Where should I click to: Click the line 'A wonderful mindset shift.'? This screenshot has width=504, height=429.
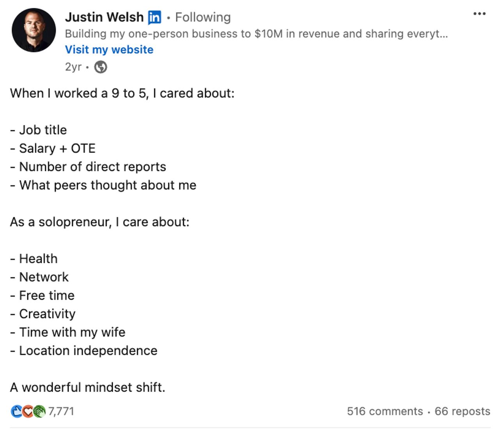[88, 387]
